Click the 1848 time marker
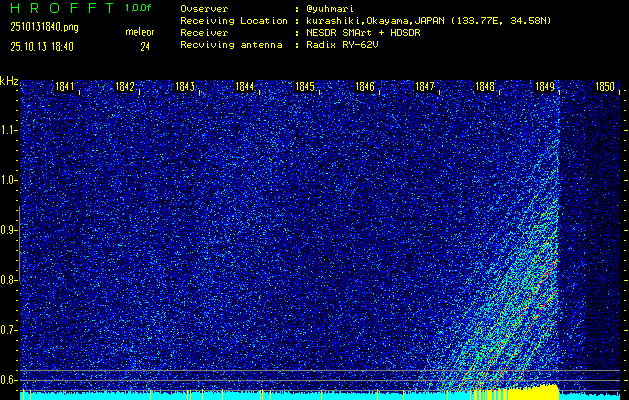The height and width of the screenshot is (400, 629). coord(485,86)
